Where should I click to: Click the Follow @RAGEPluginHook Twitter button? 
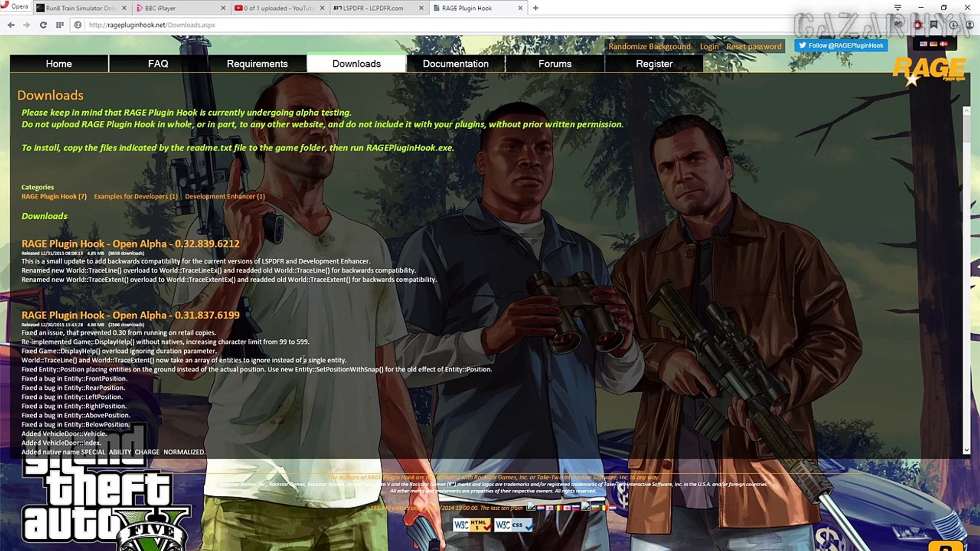point(841,45)
